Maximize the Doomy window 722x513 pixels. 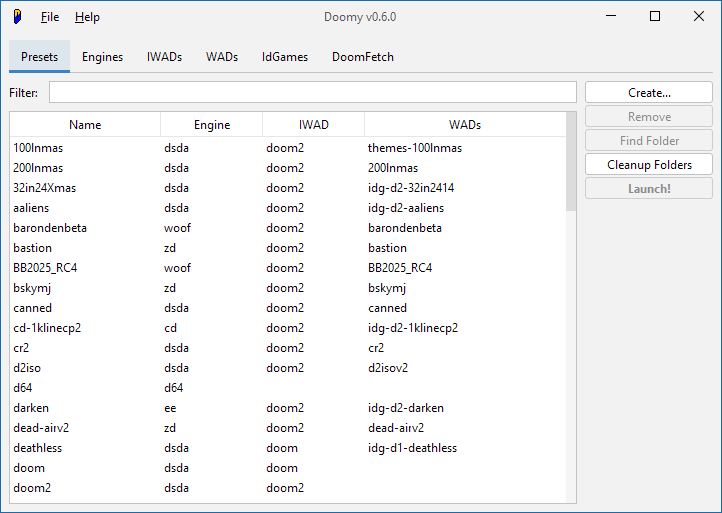pos(655,17)
